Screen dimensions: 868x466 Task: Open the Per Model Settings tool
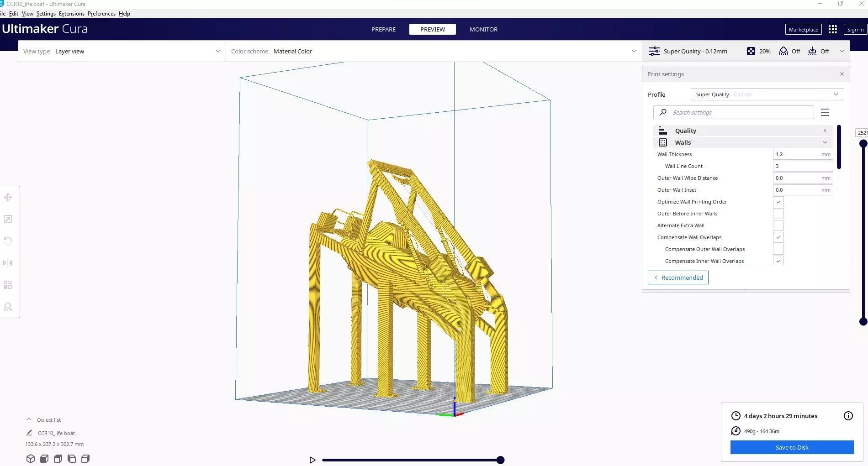click(8, 285)
